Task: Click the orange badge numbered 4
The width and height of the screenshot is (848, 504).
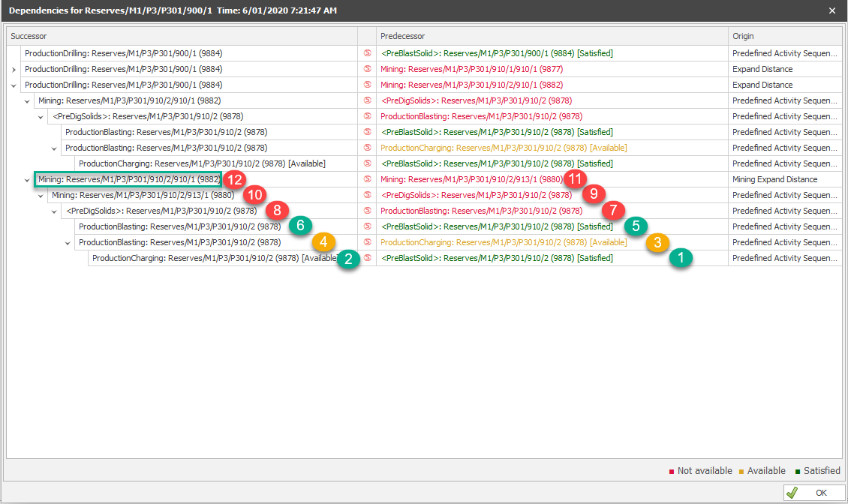Action: point(323,241)
